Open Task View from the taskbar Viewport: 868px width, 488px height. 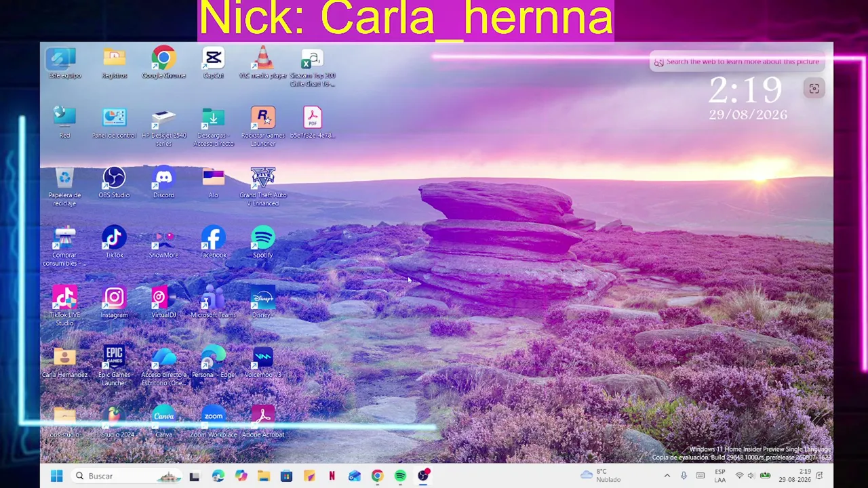(x=195, y=476)
